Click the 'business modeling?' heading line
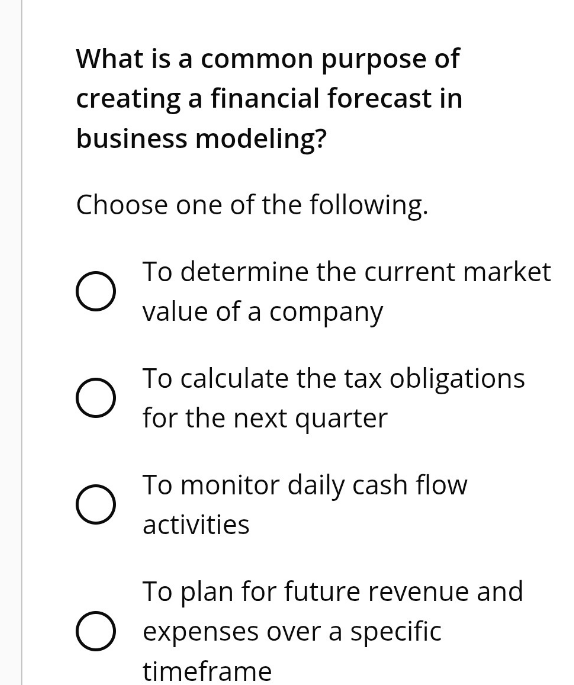This screenshot has width=574, height=685. (x=201, y=139)
